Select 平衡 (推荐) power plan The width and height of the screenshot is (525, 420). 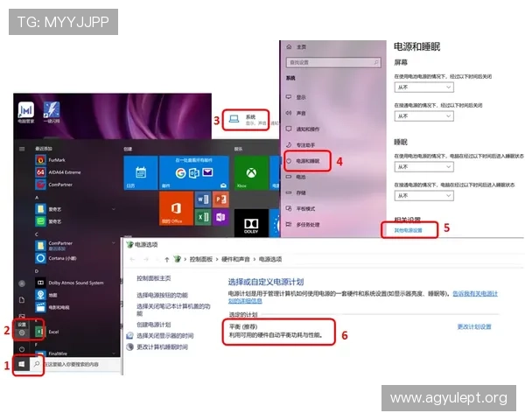243,326
